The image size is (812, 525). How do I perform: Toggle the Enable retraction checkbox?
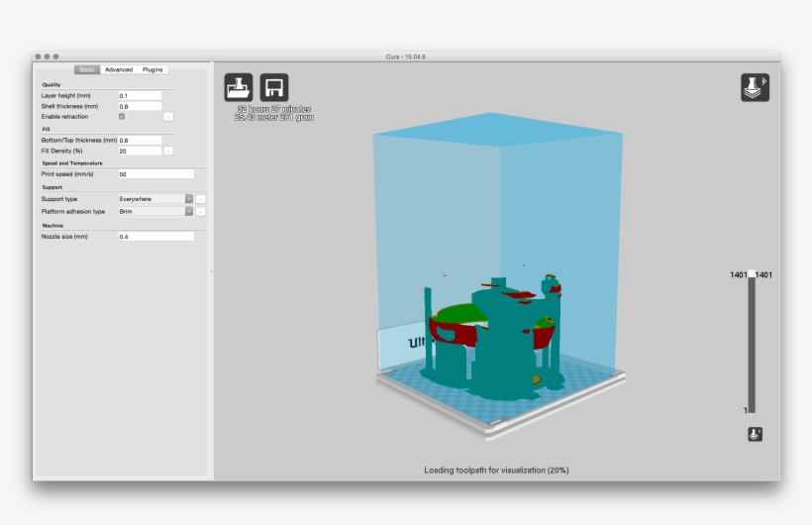[122, 117]
